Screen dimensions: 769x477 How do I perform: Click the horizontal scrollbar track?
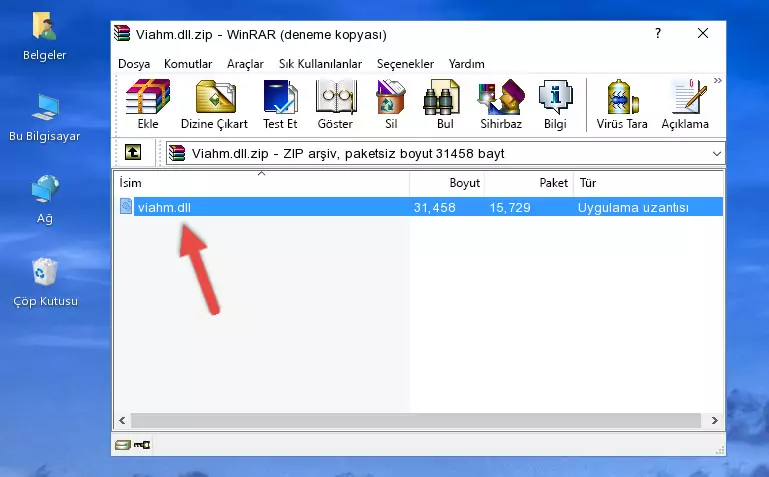pyautogui.click(x=416, y=420)
